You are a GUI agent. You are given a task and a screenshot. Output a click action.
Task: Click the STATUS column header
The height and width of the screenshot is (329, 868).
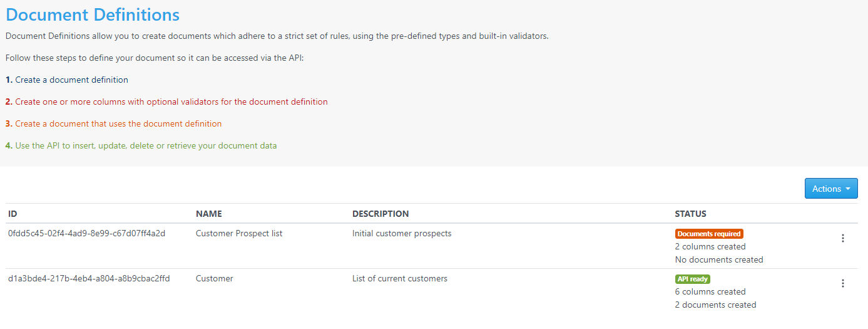(691, 214)
